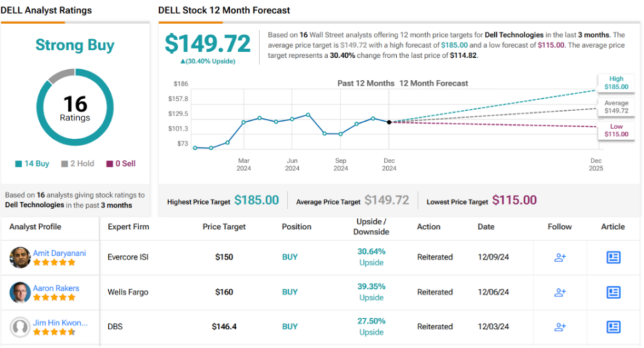Click the Date column header
Screen dimensions: 644x348
tap(486, 227)
